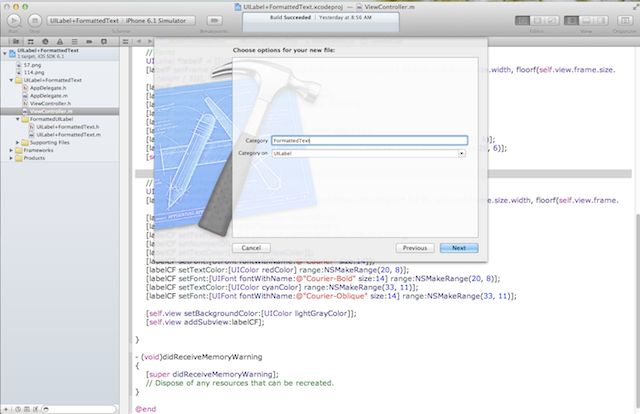The image size is (640, 414).
Task: Select the Frameworks folder
Action: (38, 150)
